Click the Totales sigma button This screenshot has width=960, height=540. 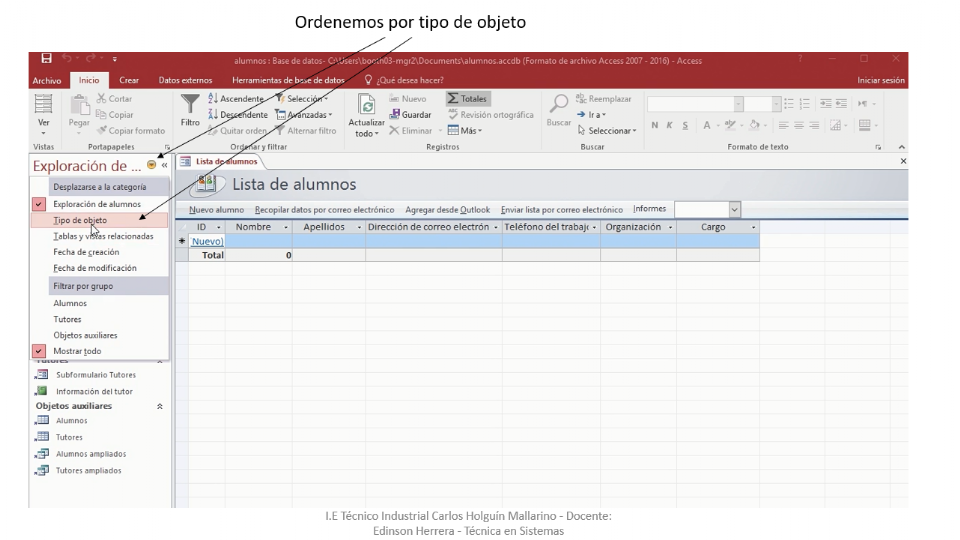(467, 99)
